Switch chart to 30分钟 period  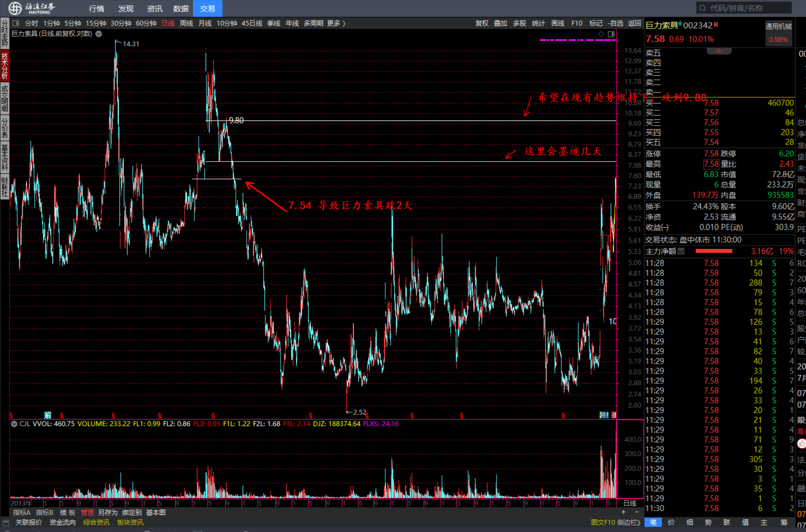pos(121,23)
